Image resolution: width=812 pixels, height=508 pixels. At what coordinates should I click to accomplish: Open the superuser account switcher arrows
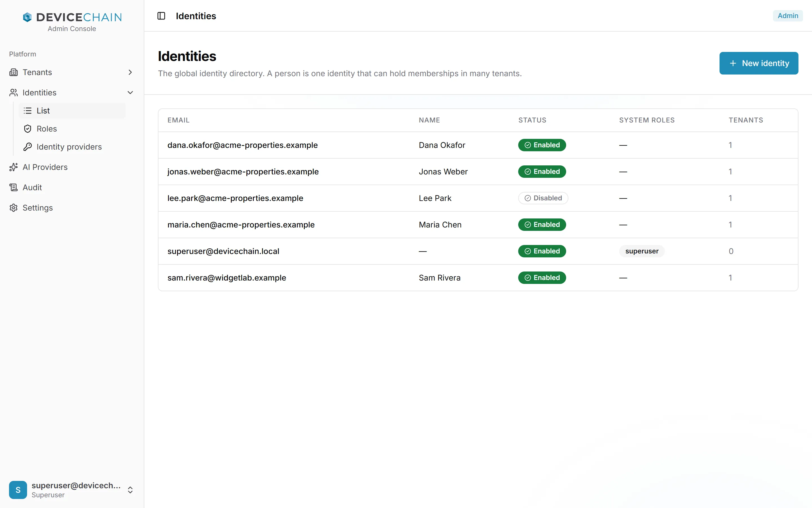[x=130, y=490]
